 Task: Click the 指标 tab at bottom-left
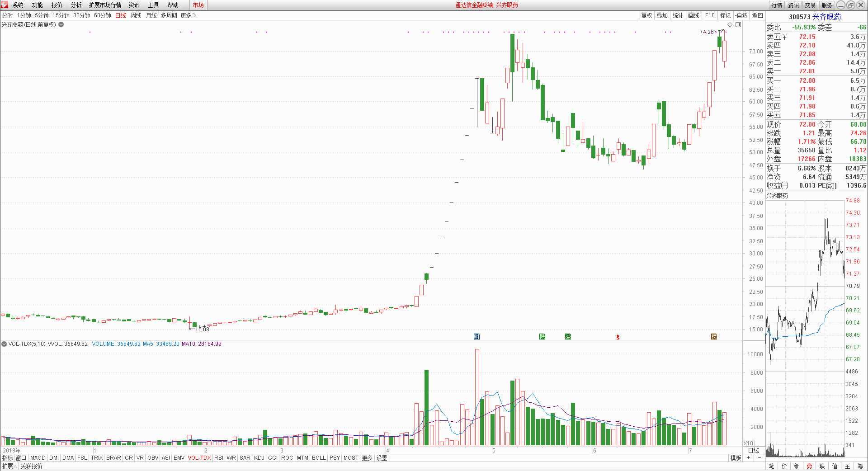tap(7, 458)
